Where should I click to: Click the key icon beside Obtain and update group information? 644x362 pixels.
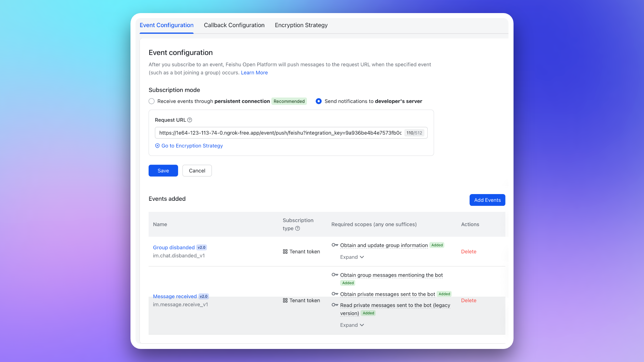point(335,245)
